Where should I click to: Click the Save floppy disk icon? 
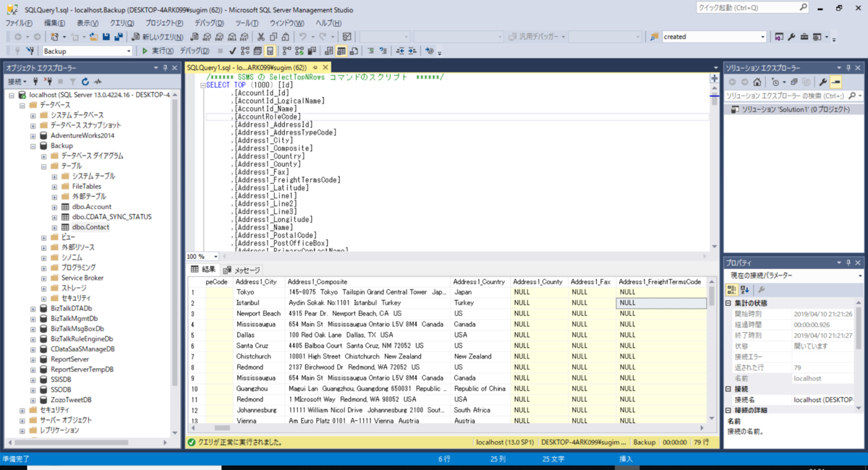[x=106, y=37]
